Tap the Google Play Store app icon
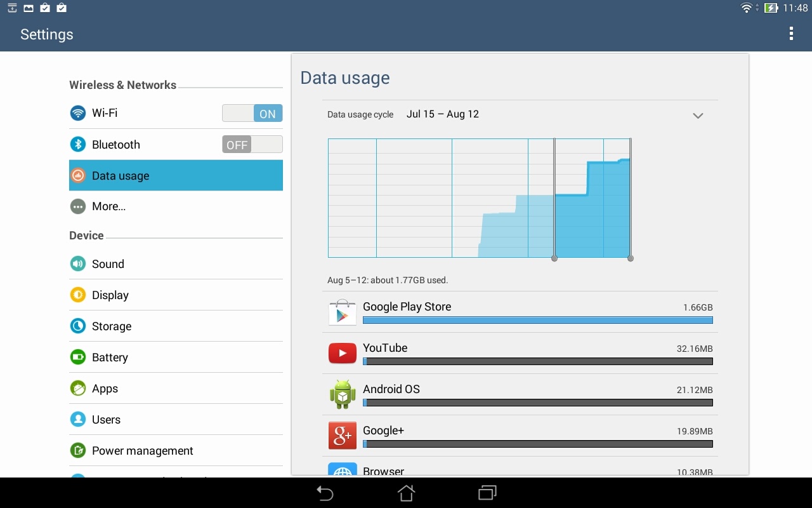Image resolution: width=812 pixels, height=508 pixels. click(x=343, y=312)
